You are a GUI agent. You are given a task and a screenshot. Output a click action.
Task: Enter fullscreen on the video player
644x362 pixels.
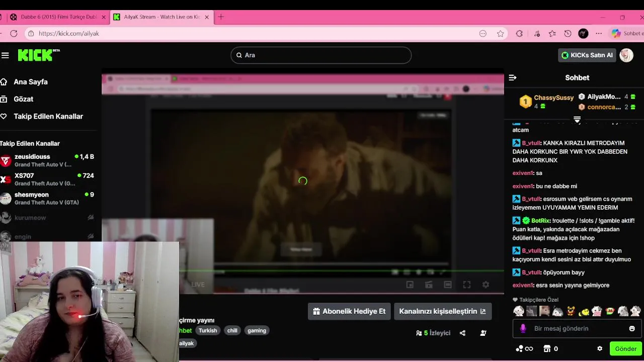[x=467, y=285]
